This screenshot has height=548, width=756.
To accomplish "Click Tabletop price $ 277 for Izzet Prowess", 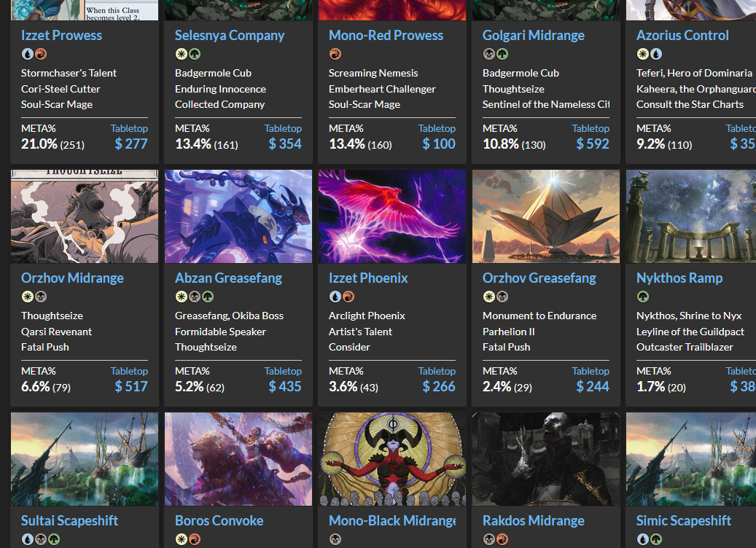I will point(131,144).
